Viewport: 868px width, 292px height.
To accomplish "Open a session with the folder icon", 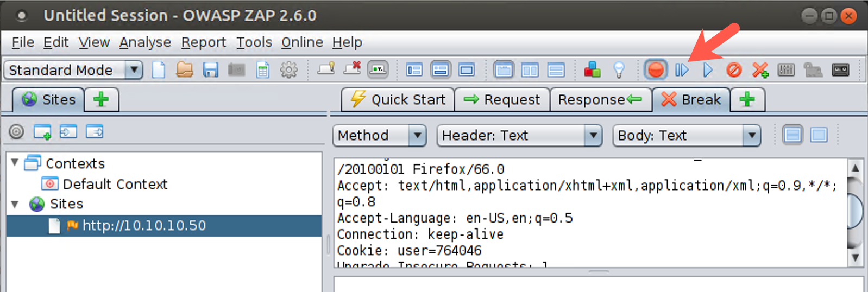I will click(185, 70).
